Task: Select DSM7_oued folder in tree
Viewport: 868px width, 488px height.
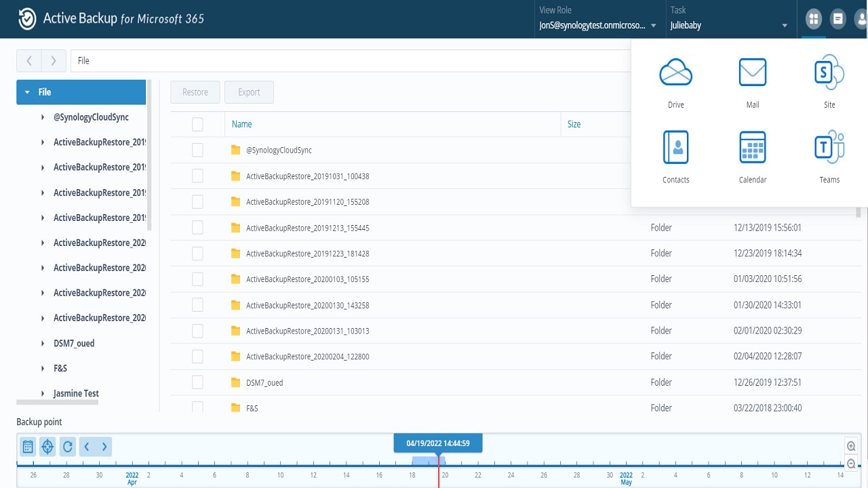Action: tap(74, 344)
